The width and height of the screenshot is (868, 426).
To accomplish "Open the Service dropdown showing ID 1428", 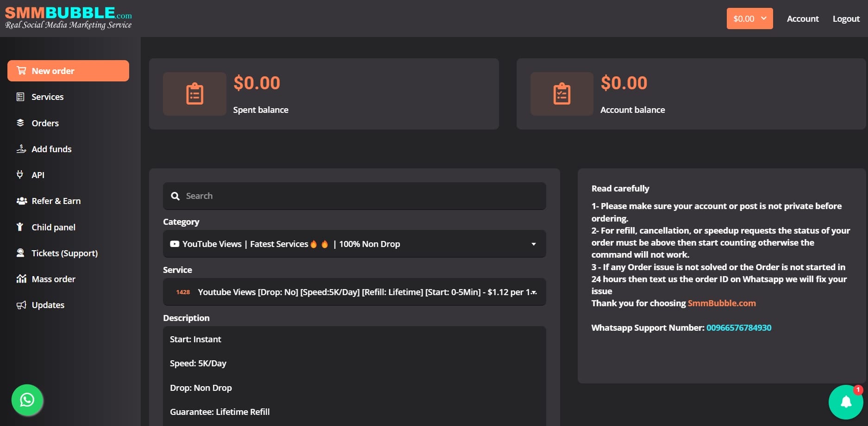I will pyautogui.click(x=354, y=292).
